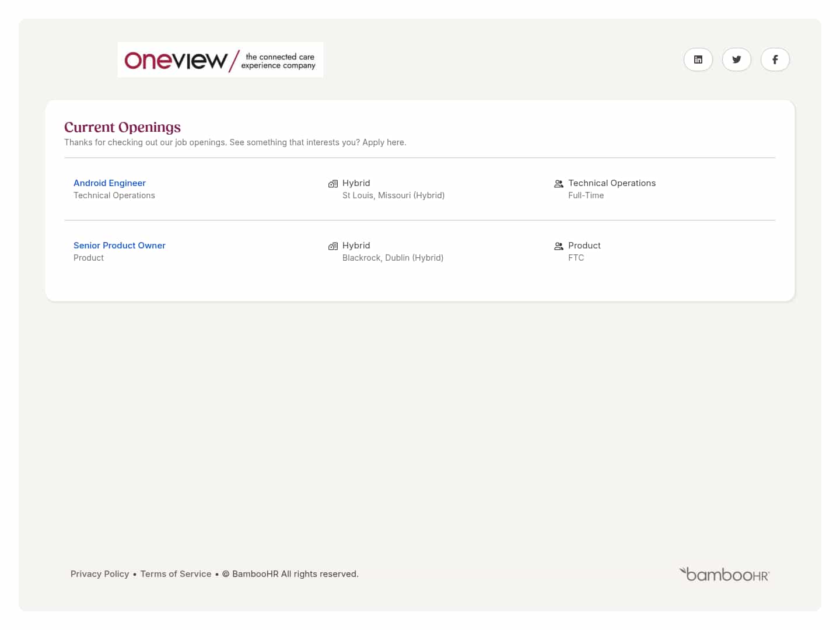Open Oneview's Facebook page icon

pos(775,60)
